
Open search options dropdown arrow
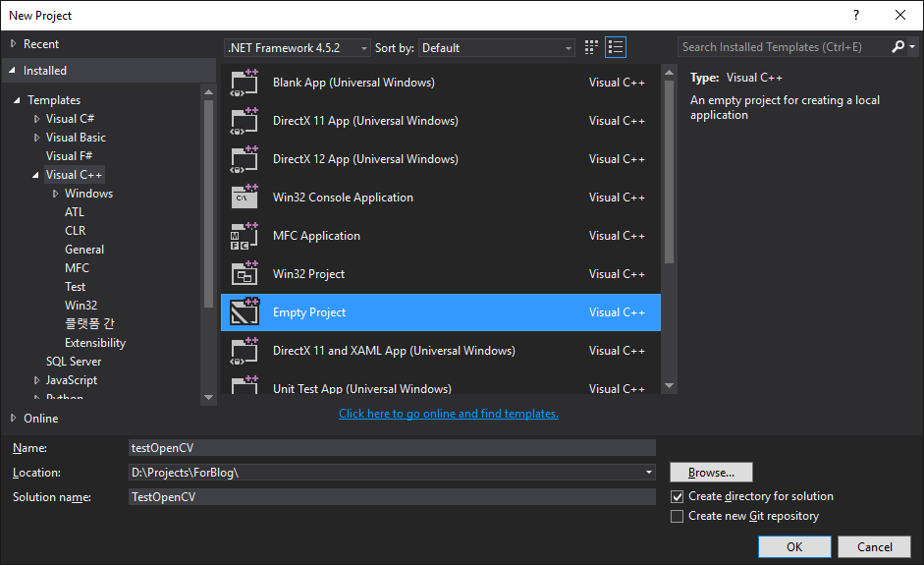pos(912,46)
